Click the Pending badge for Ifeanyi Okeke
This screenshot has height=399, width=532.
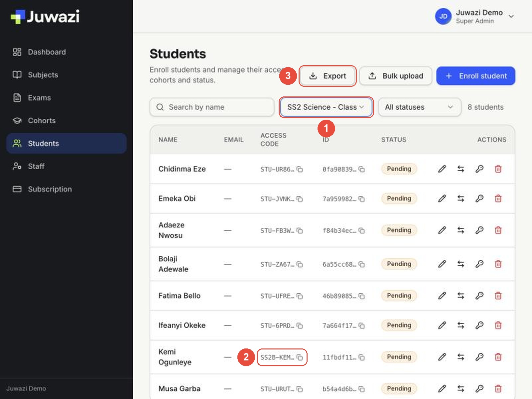[x=399, y=325]
